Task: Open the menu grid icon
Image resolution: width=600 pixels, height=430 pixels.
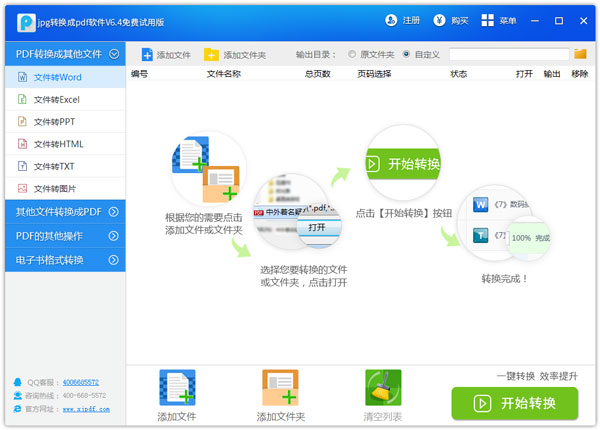Action: click(487, 20)
